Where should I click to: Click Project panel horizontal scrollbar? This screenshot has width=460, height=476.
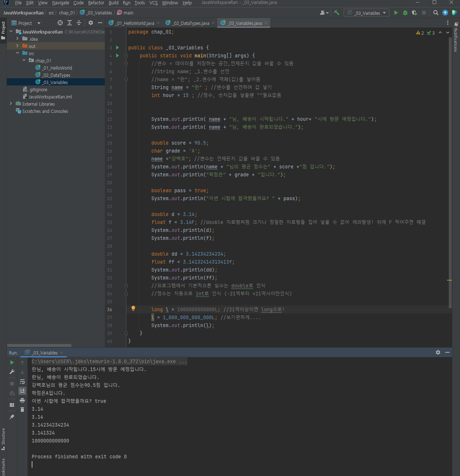tap(39, 345)
